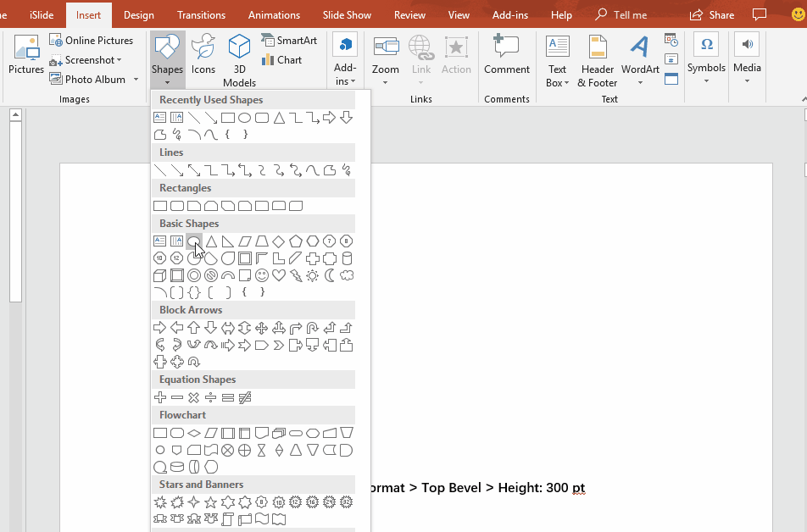Switch to the Design tab
Screen dimensions: 807x532
coord(139,15)
